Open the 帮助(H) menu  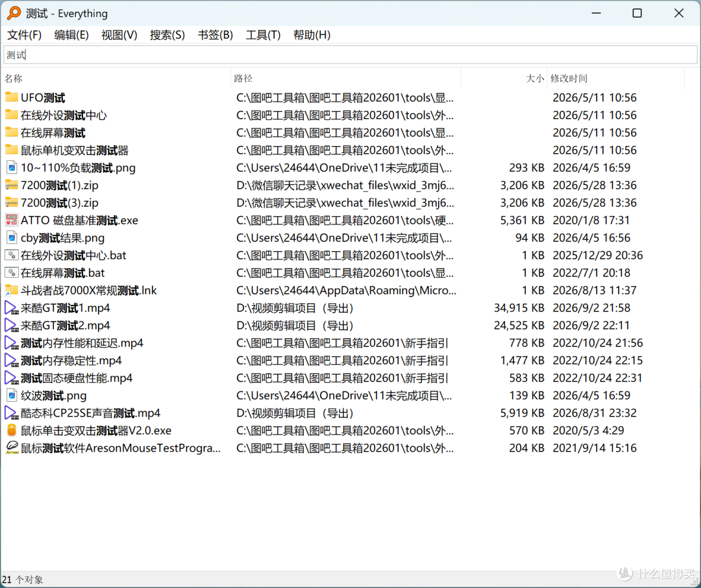coord(312,35)
